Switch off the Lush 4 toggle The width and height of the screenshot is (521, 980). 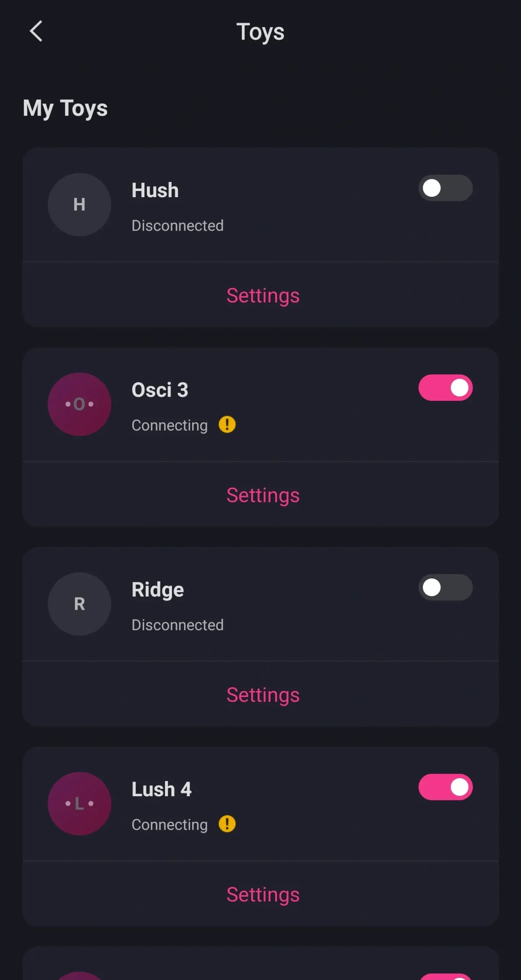coord(445,787)
